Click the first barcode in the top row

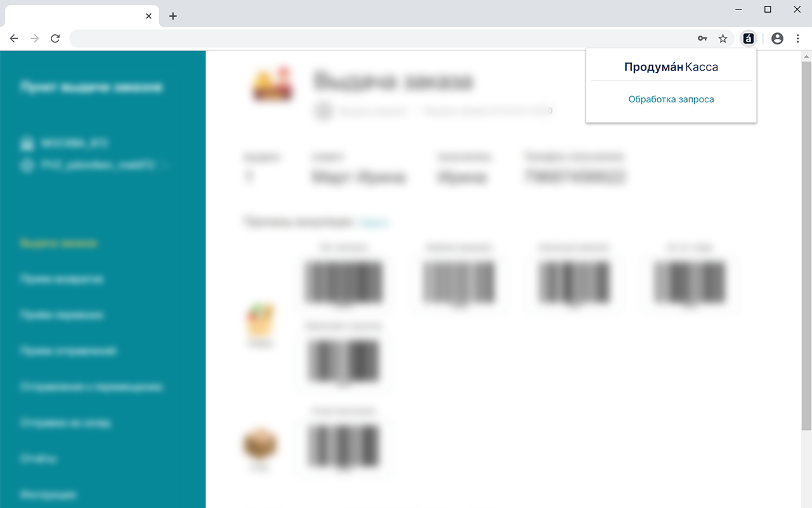(x=343, y=283)
